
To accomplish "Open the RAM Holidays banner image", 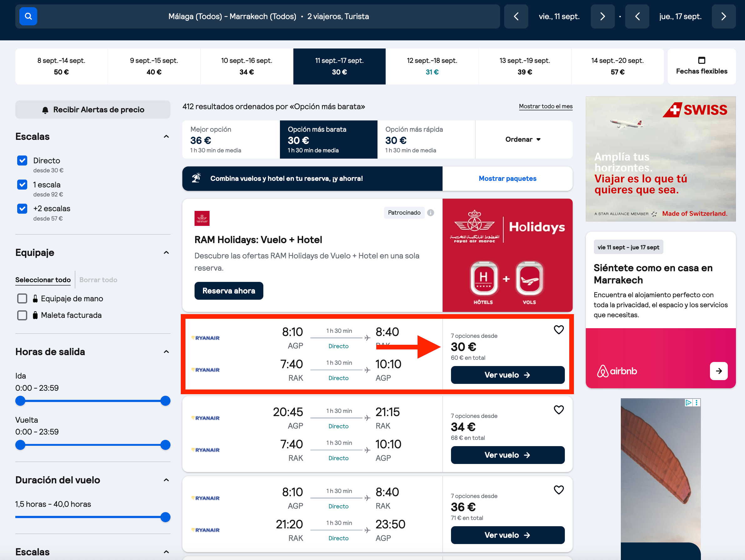I will pyautogui.click(x=507, y=255).
